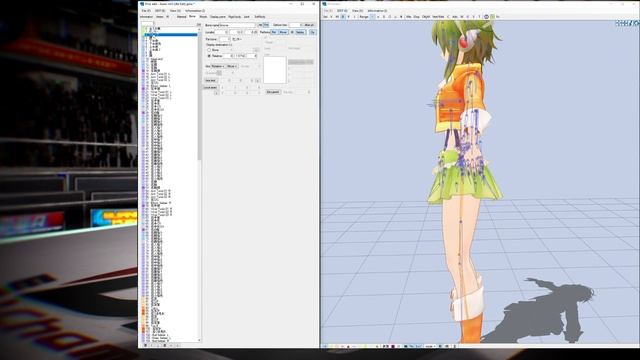Click the Axis limit button
This screenshot has width=640, height=360.
211,80
